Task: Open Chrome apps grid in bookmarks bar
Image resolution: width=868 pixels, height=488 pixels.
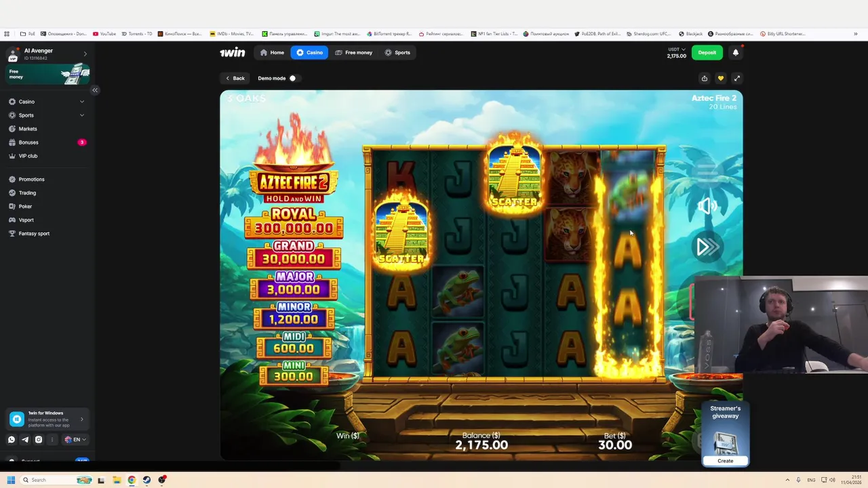Action: click(x=7, y=34)
